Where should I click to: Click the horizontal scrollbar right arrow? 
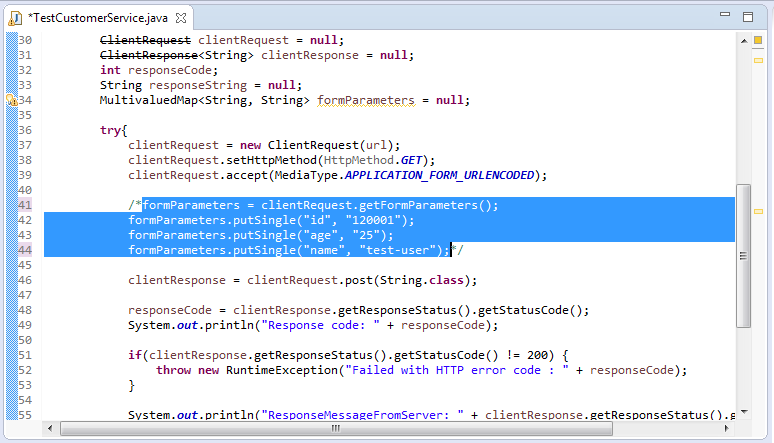(727, 428)
